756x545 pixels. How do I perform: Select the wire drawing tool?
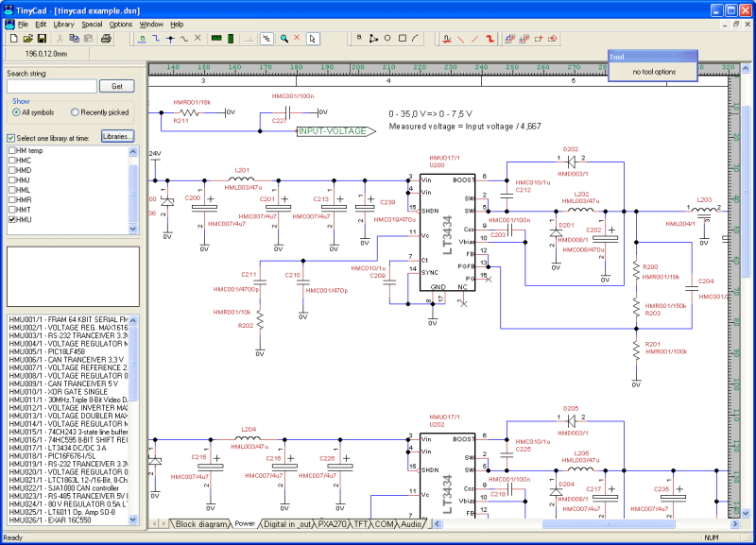click(156, 39)
